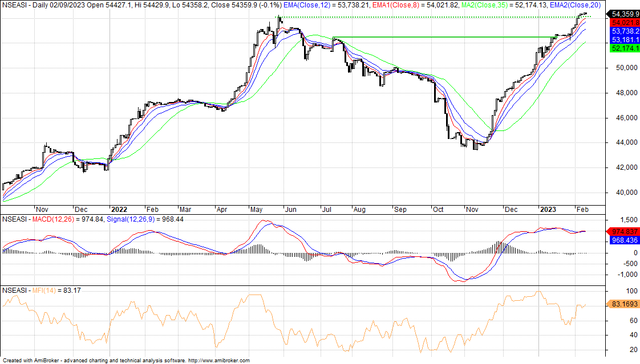
Task: Click the blue 53,181.1 value tag
Action: (x=625, y=40)
